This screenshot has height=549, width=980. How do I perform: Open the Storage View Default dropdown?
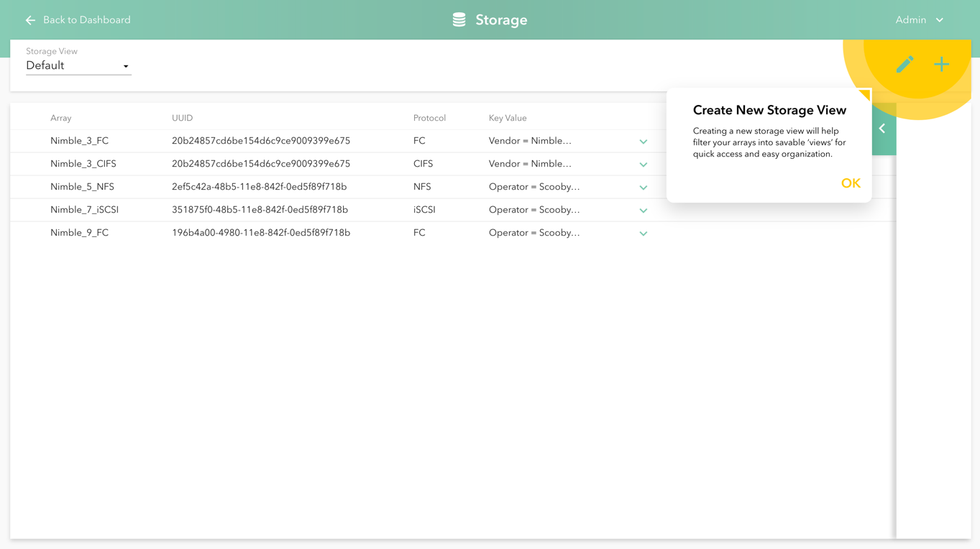point(78,65)
